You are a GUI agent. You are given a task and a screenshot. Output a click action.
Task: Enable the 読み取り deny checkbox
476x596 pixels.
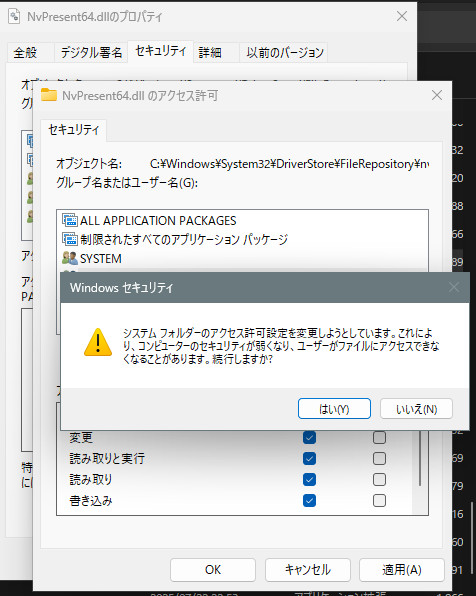379,480
